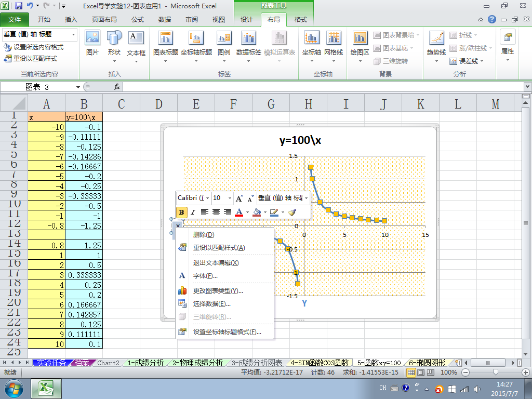Switch to the Insert (插入) ribbon tab
The height and width of the screenshot is (399, 532).
(71, 20)
